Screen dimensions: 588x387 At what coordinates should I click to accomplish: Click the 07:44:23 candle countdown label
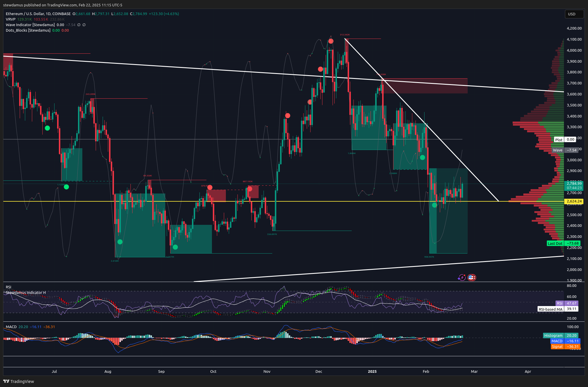coord(574,188)
